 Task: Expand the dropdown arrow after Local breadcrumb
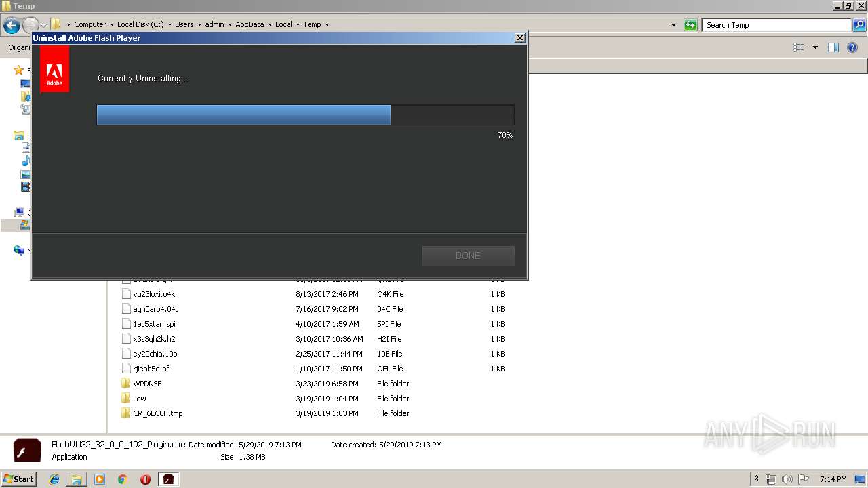coord(298,24)
